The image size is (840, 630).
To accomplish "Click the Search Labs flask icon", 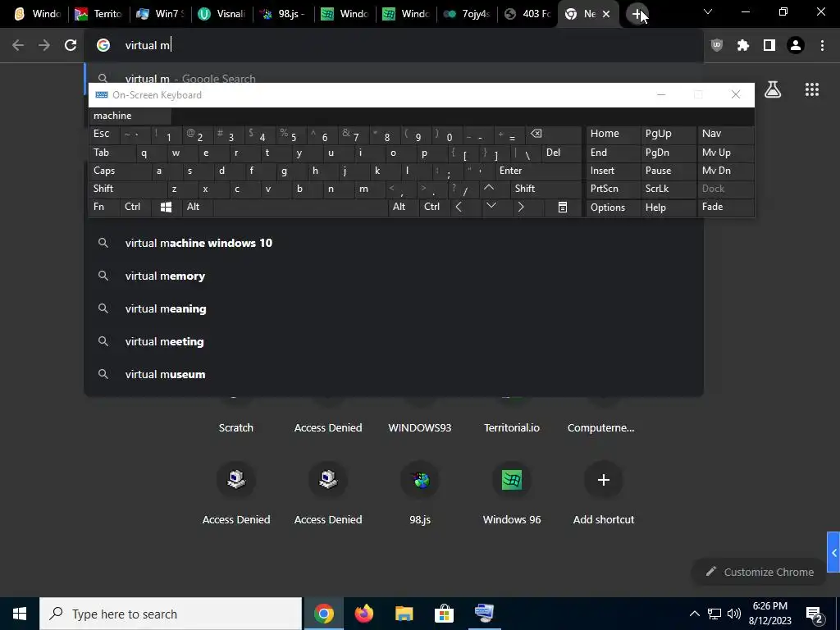I will click(x=773, y=89).
